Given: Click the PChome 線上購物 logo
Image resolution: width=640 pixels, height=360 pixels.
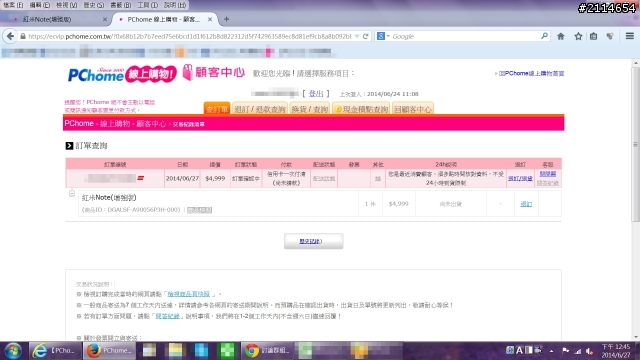Looking at the screenshot, I should tap(122, 74).
